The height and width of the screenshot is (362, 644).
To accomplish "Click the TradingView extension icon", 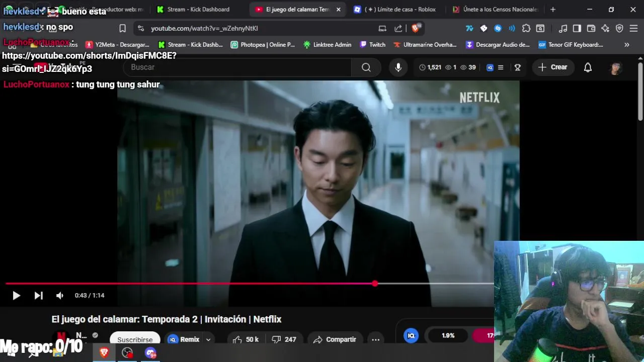I will [469, 29].
